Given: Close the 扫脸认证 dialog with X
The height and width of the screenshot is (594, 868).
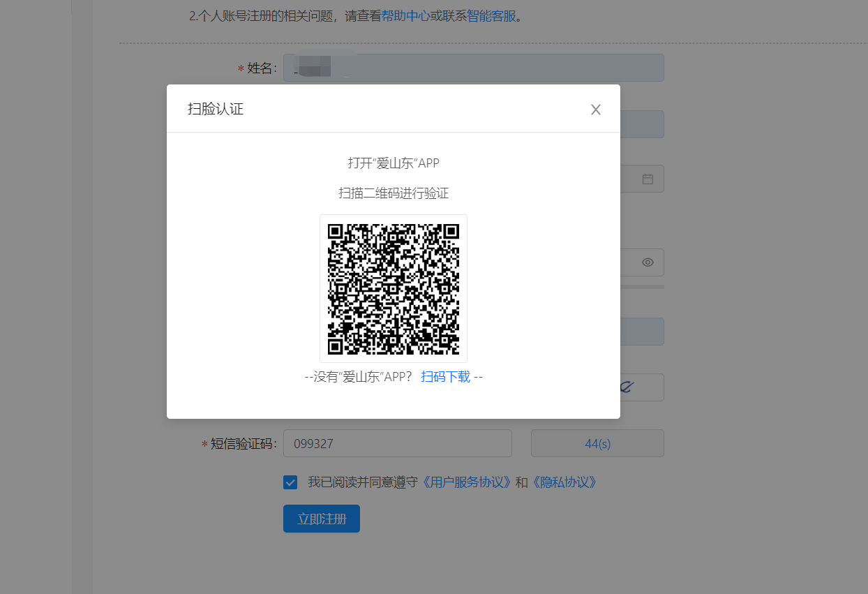Looking at the screenshot, I should tap(595, 110).
